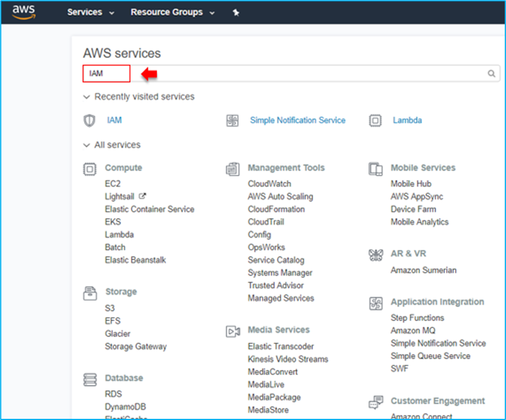This screenshot has width=506, height=420.
Task: Open Lambda under Compute
Action: point(119,235)
